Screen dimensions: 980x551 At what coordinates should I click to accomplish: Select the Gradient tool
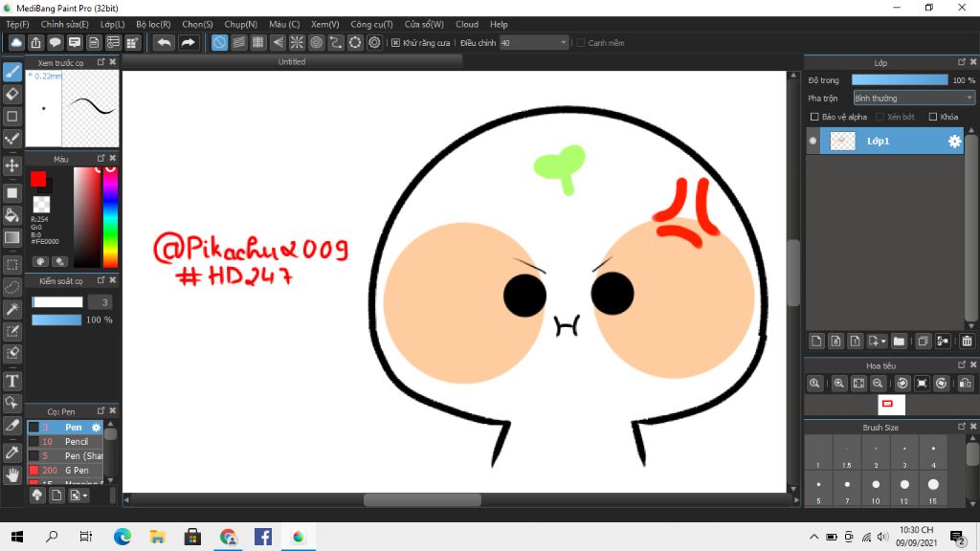click(x=11, y=238)
